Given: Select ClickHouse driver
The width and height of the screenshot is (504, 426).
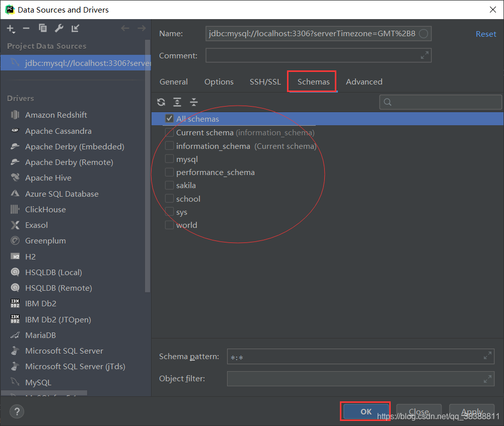Looking at the screenshot, I should [x=45, y=210].
